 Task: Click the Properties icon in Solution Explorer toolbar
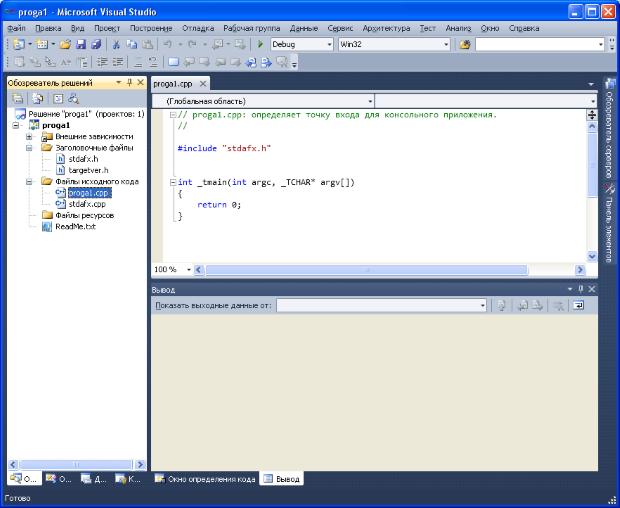point(17,98)
